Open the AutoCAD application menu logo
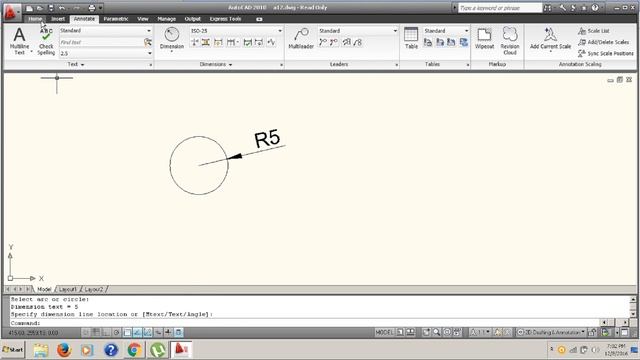 (10, 11)
